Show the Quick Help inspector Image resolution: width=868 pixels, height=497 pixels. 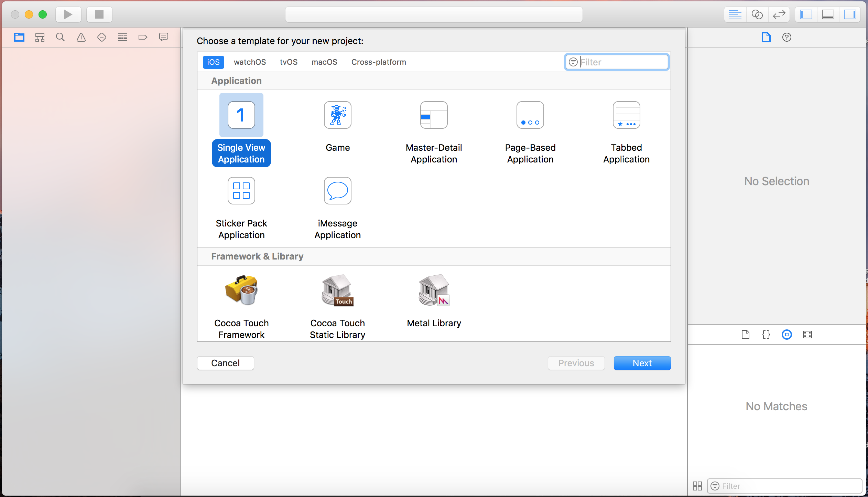coord(787,37)
